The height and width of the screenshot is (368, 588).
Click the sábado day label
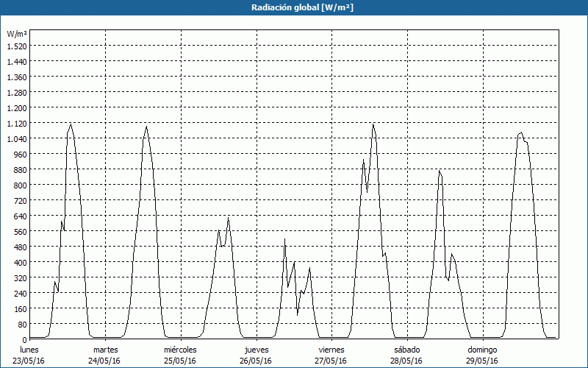407,349
